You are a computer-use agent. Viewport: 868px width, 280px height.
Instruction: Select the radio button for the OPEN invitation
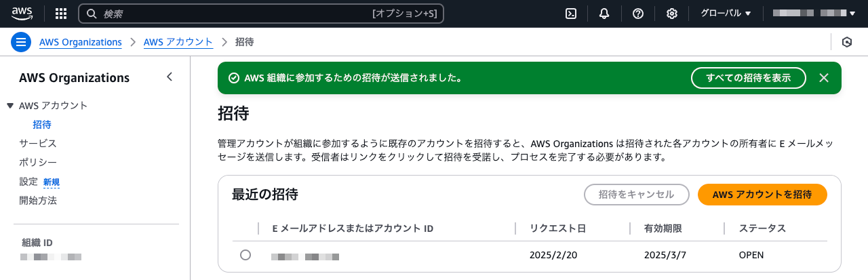(x=245, y=255)
